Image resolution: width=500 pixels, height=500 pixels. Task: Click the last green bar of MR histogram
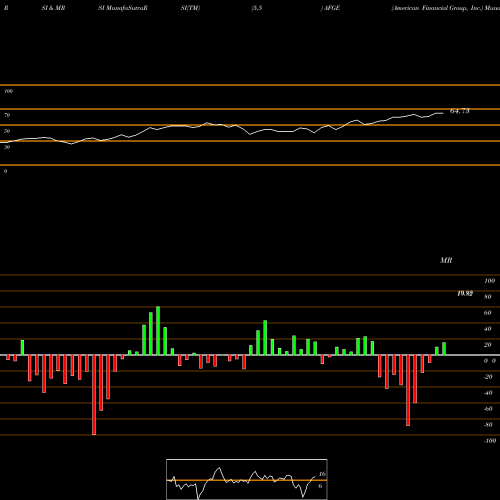(444, 349)
